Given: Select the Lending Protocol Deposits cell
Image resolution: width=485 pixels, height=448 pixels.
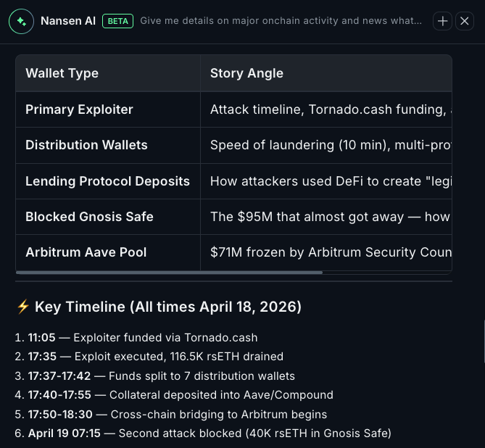Looking at the screenshot, I should pos(108,181).
